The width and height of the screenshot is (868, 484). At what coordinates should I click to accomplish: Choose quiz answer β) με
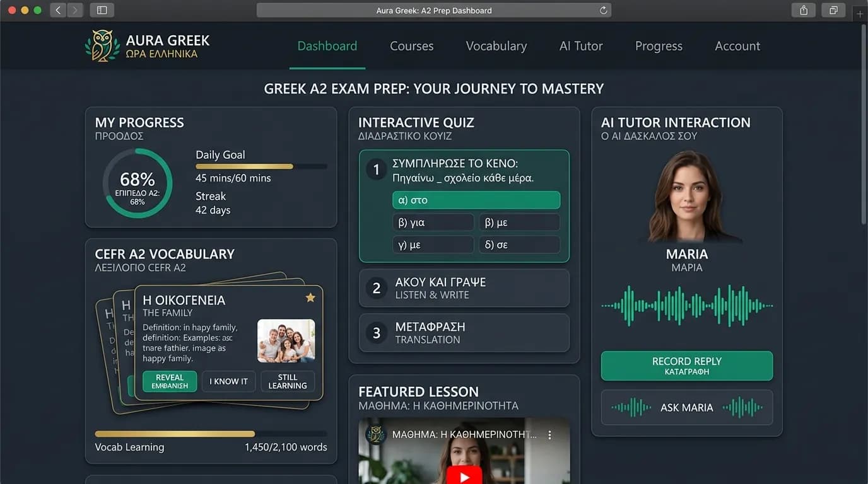pos(519,222)
